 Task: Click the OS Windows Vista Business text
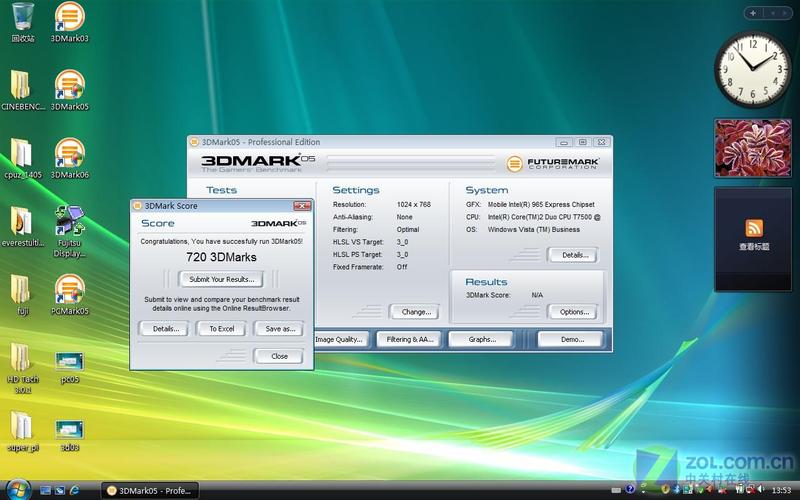pos(534,230)
